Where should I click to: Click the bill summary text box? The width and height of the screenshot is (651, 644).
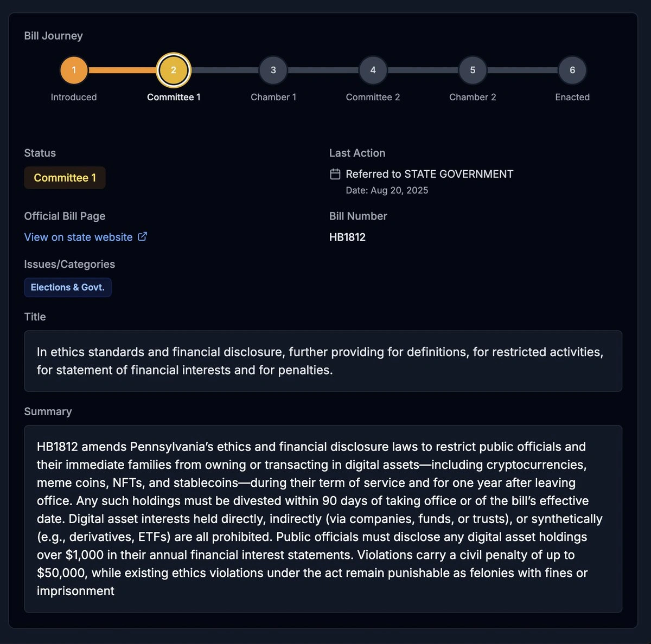(x=323, y=519)
